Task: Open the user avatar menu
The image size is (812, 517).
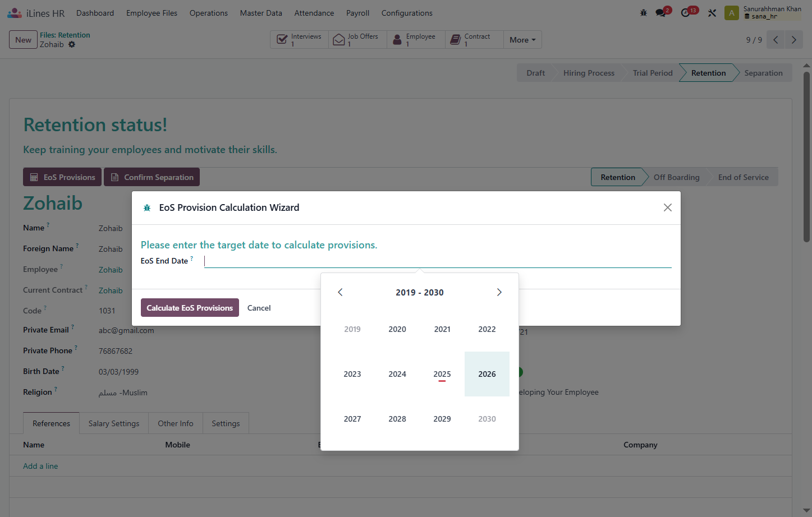Action: [732, 13]
